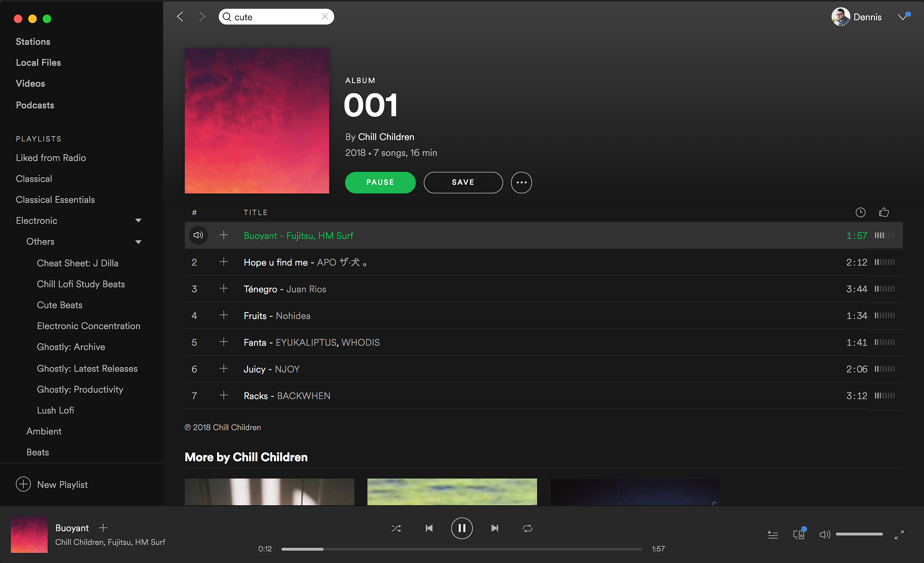Save the album with SAVE button
The width and height of the screenshot is (924, 563).
tap(463, 182)
